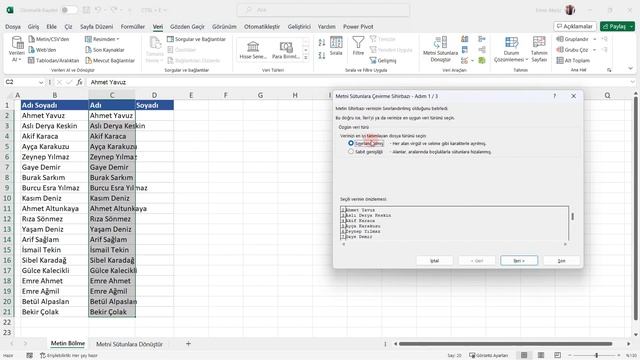Click the undo icon in title bar

click(x=98, y=10)
